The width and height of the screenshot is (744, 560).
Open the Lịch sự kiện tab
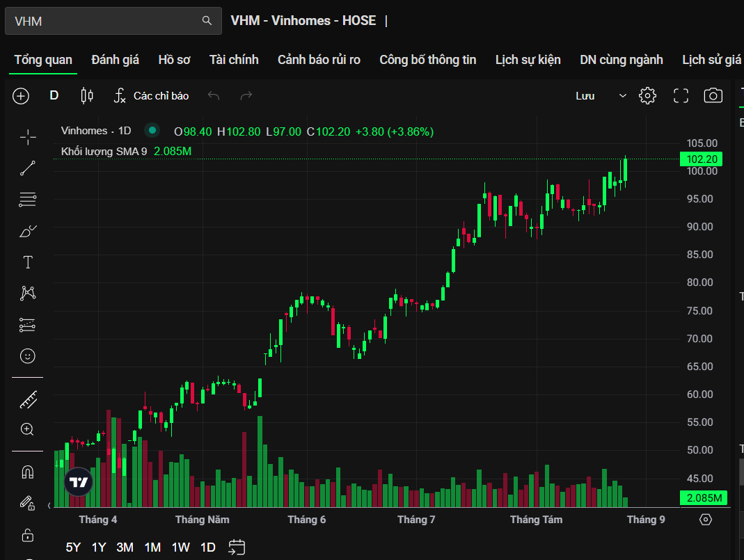(528, 60)
